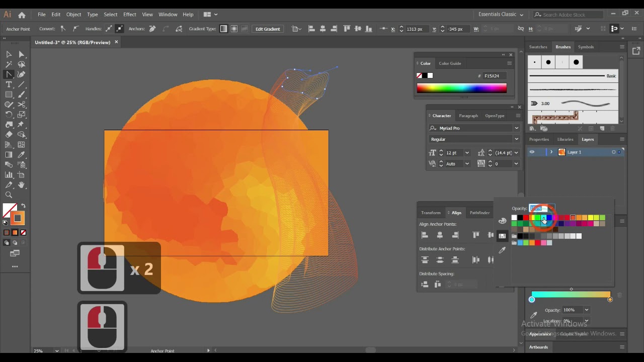Viewport: 644px width, 362px height.
Task: Expand Layer 1 disclosure arrow
Action: pyautogui.click(x=551, y=152)
